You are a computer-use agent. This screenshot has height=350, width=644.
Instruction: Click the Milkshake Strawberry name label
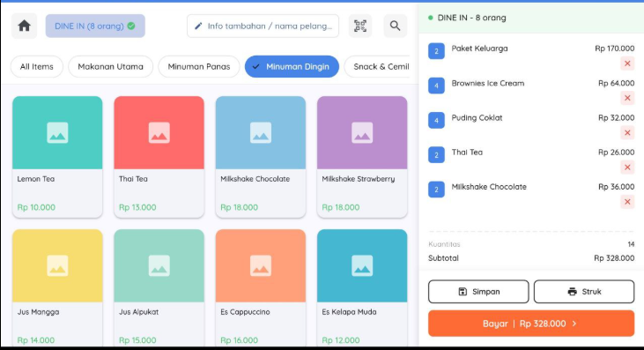coord(359,179)
